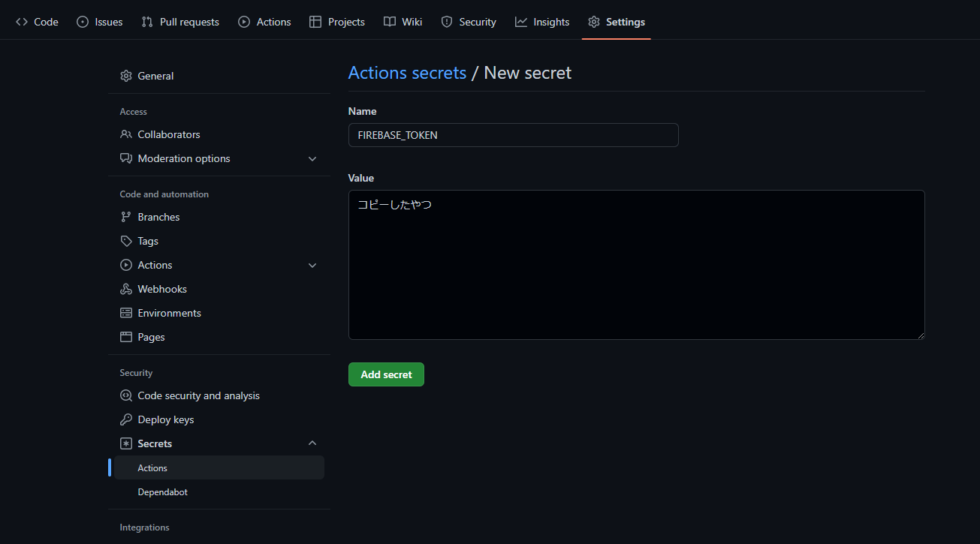The image size is (980, 544).
Task: Click the Webhooks icon
Action: (126, 289)
